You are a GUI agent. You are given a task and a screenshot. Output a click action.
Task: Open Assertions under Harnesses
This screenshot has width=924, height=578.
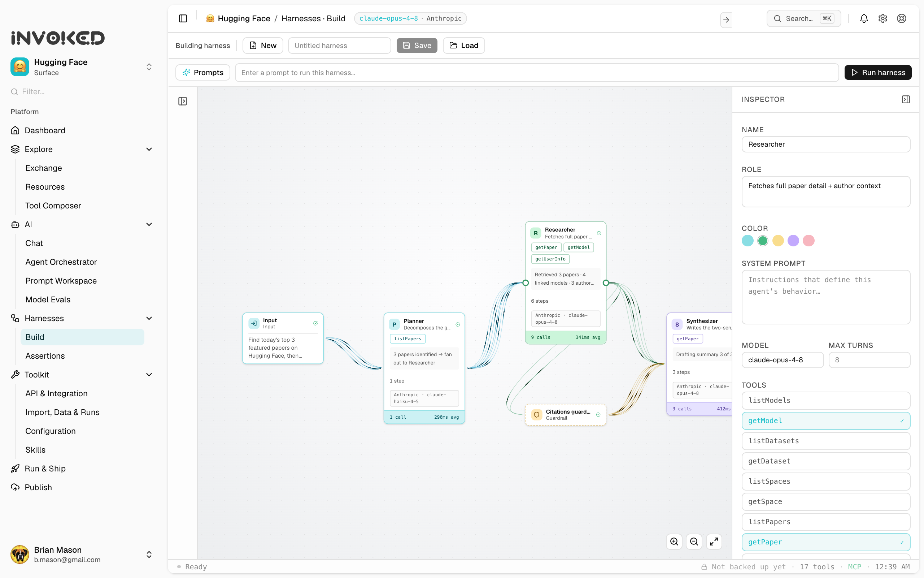45,356
